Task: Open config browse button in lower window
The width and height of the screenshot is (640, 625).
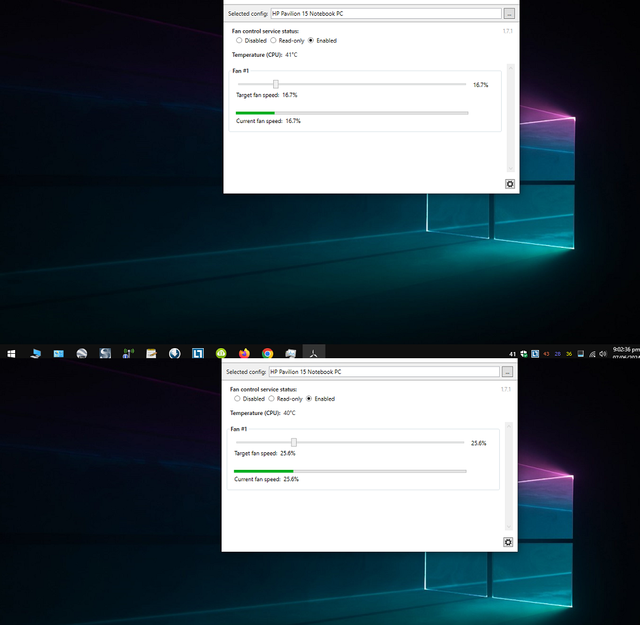Action: (x=507, y=371)
